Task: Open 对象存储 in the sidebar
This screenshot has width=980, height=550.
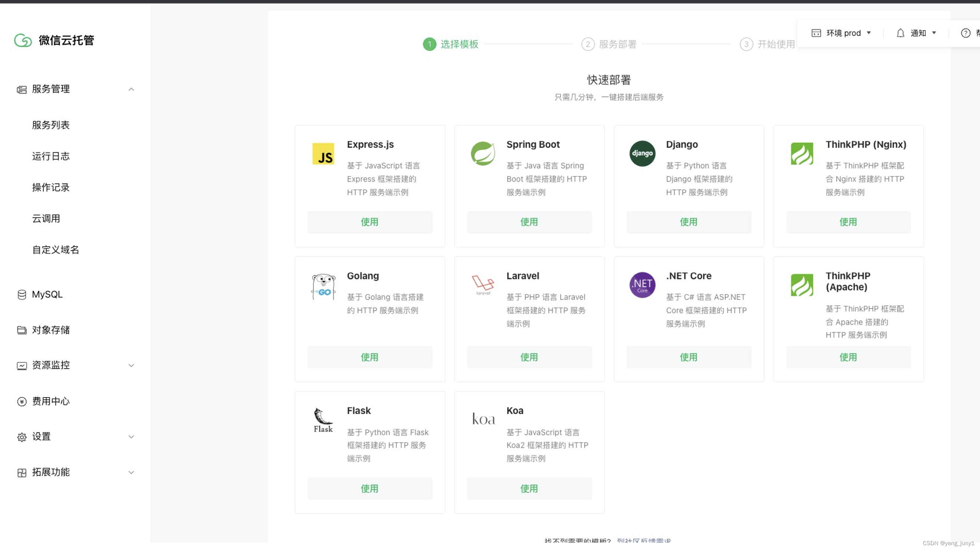Action: point(50,330)
